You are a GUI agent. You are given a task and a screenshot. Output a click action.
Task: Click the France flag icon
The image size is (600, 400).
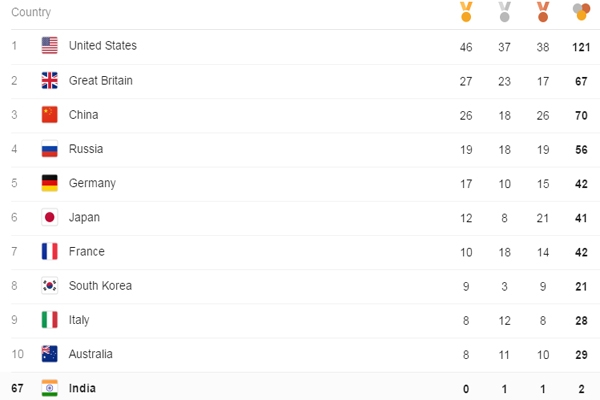[x=49, y=251]
